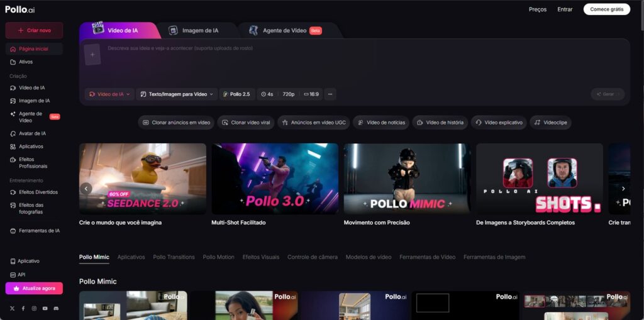
Task: Open Agente de Vídeo sidebar item
Action: click(x=34, y=117)
